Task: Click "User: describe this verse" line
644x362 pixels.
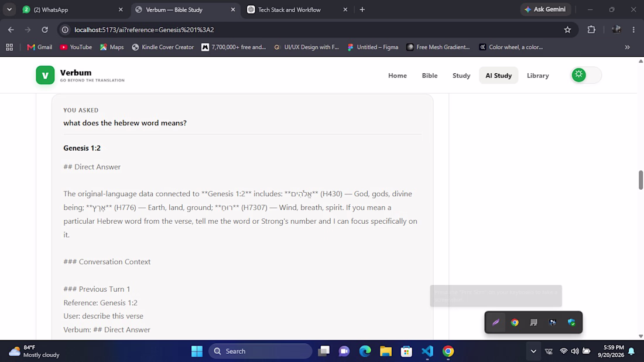Action: tap(103, 316)
